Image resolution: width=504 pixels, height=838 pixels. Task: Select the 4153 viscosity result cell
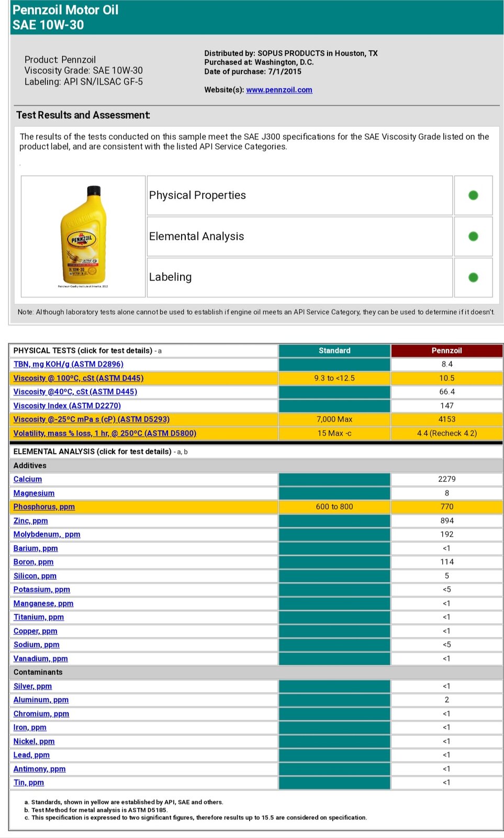click(x=447, y=420)
